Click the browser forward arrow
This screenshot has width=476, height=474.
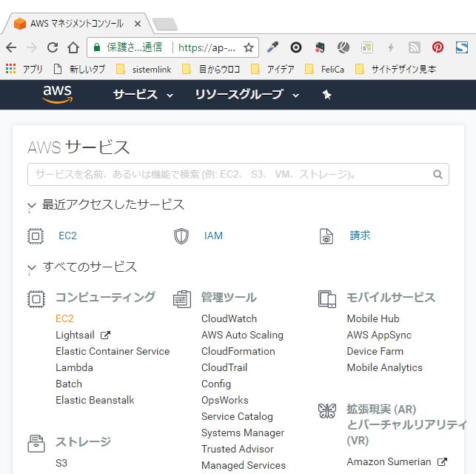tap(32, 47)
